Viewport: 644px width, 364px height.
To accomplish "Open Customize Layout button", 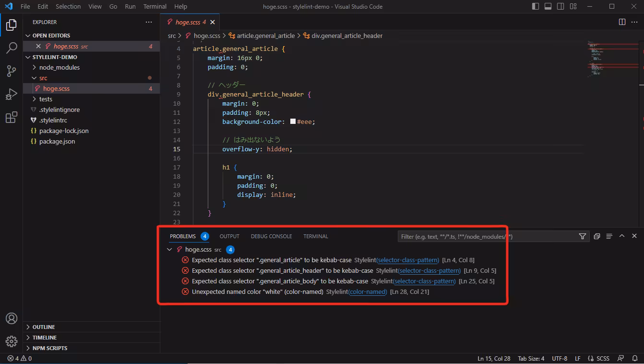I will click(573, 6).
